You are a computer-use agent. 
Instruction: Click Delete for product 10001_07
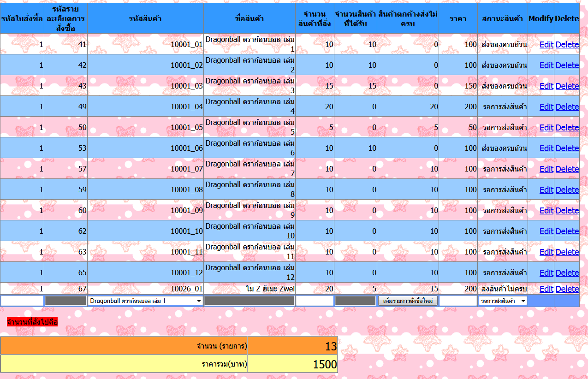click(567, 169)
